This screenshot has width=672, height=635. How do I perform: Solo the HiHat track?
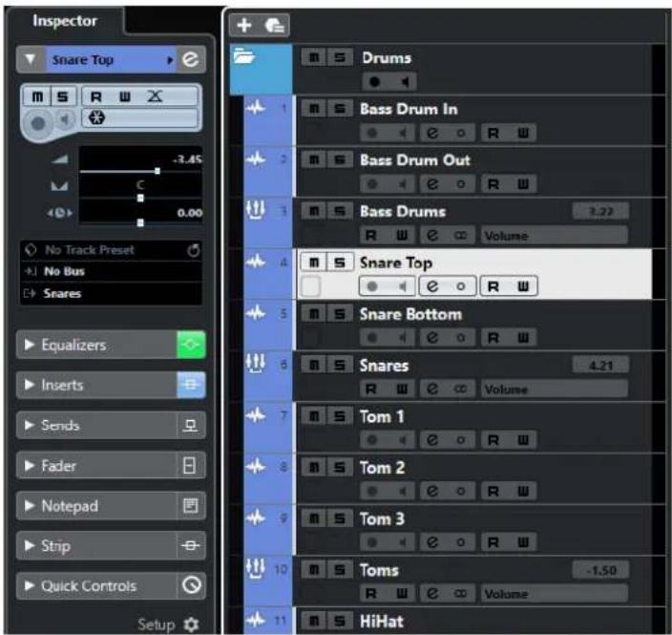pyautogui.click(x=340, y=621)
